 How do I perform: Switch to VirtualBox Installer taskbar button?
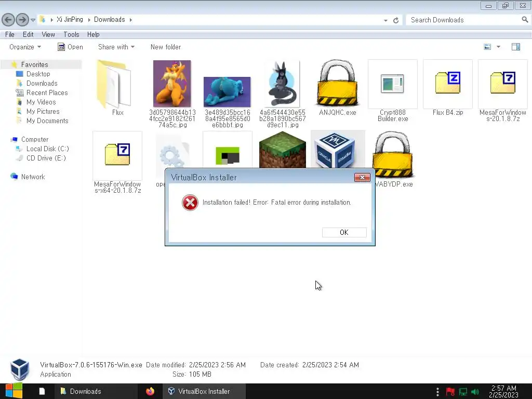tap(204, 391)
